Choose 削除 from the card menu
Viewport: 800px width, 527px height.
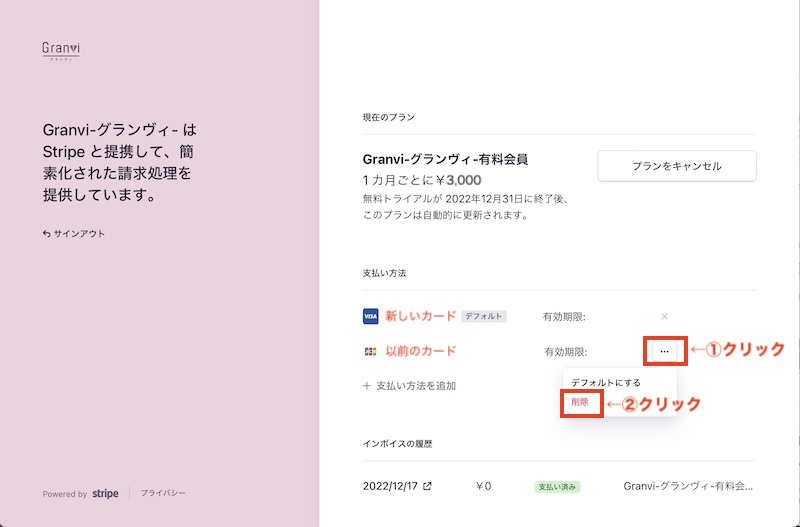click(580, 402)
